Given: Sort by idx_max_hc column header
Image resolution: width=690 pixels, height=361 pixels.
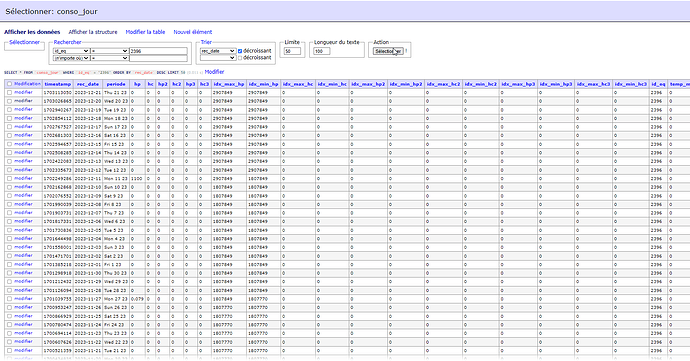Looking at the screenshot, I should (298, 84).
